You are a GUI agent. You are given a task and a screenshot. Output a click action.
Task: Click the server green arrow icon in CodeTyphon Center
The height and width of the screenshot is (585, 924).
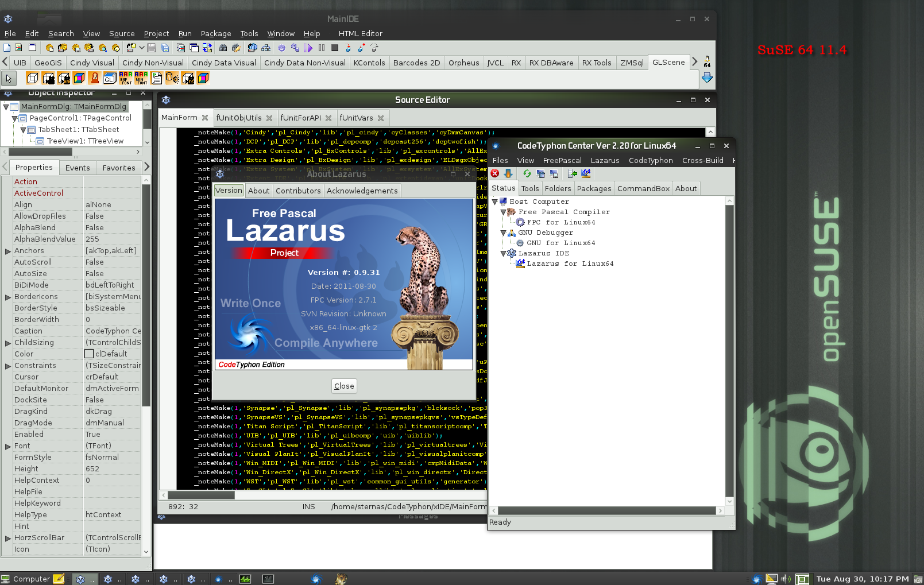[x=572, y=173]
